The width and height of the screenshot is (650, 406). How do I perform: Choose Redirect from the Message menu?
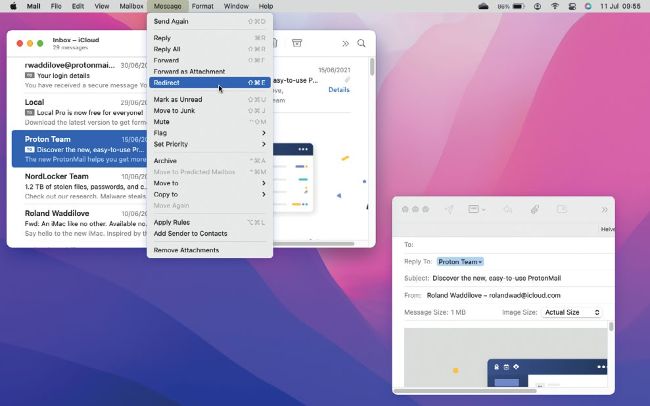click(x=210, y=83)
